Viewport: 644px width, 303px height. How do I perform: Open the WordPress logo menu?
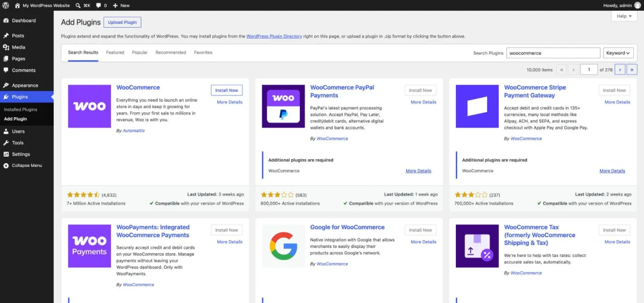coord(6,6)
